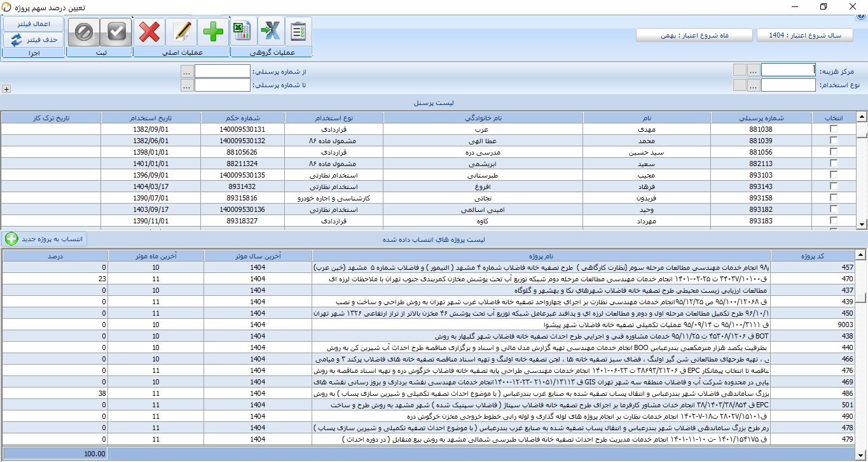Check the selection box for personnel 893158

[834, 197]
